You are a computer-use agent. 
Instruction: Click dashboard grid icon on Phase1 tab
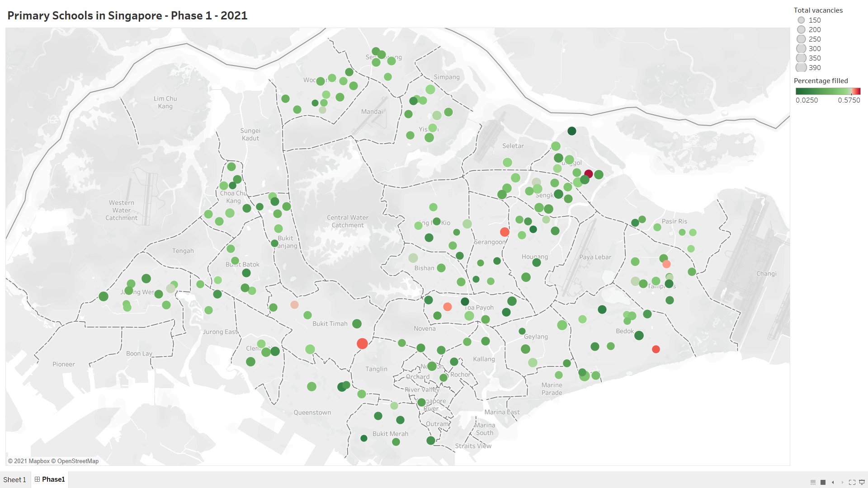(37, 479)
